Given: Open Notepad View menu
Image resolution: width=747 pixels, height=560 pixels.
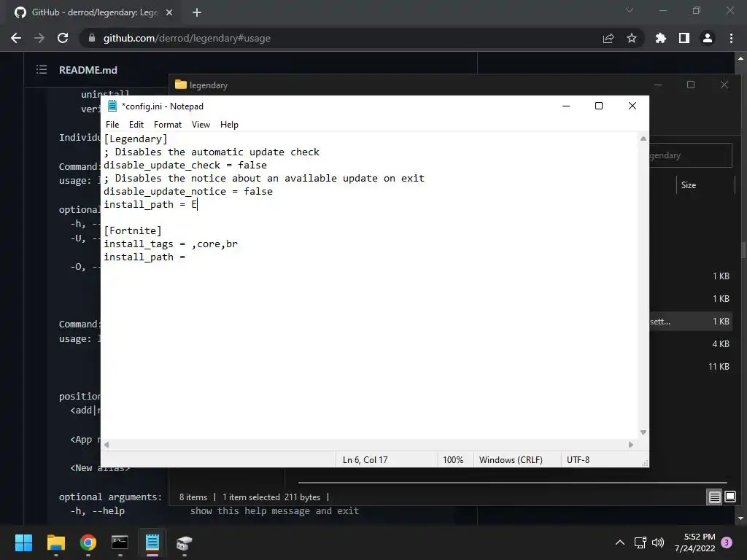Looking at the screenshot, I should [201, 125].
